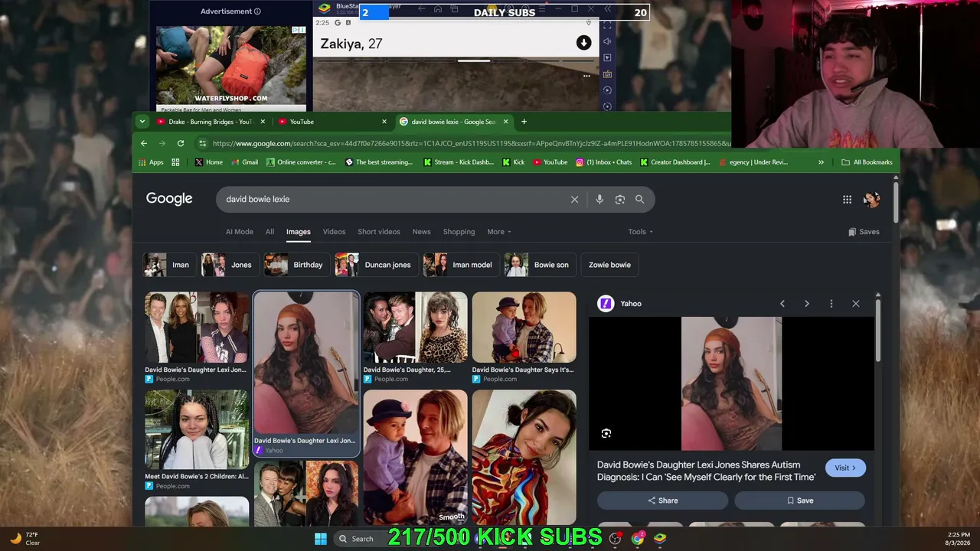Filter images by the Jones chip
This screenshot has width=980, height=551.
tap(230, 265)
